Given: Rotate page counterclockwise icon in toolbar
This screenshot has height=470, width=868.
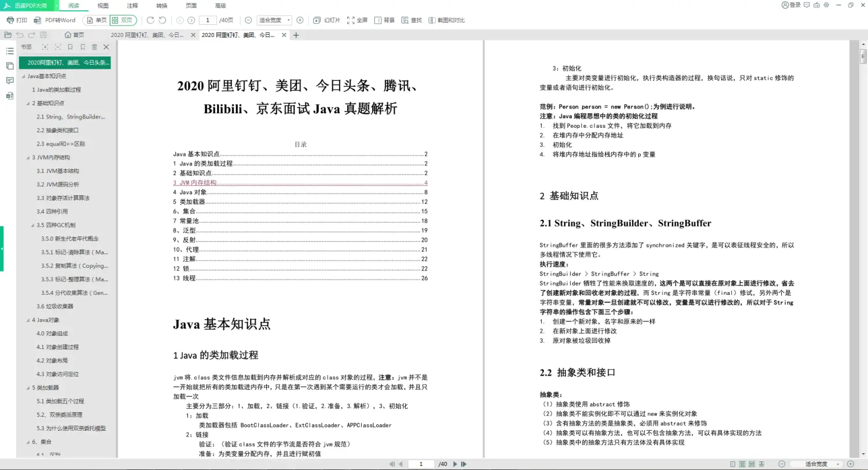Looking at the screenshot, I should [x=163, y=20].
